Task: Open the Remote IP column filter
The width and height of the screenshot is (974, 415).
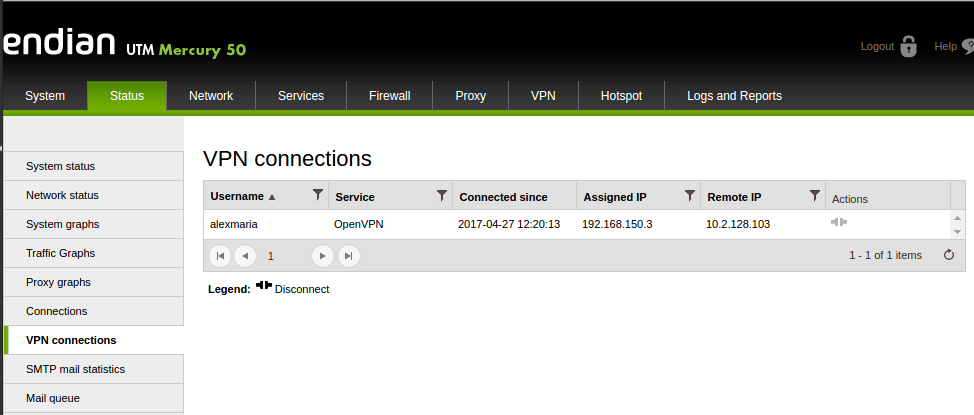Action: 815,195
